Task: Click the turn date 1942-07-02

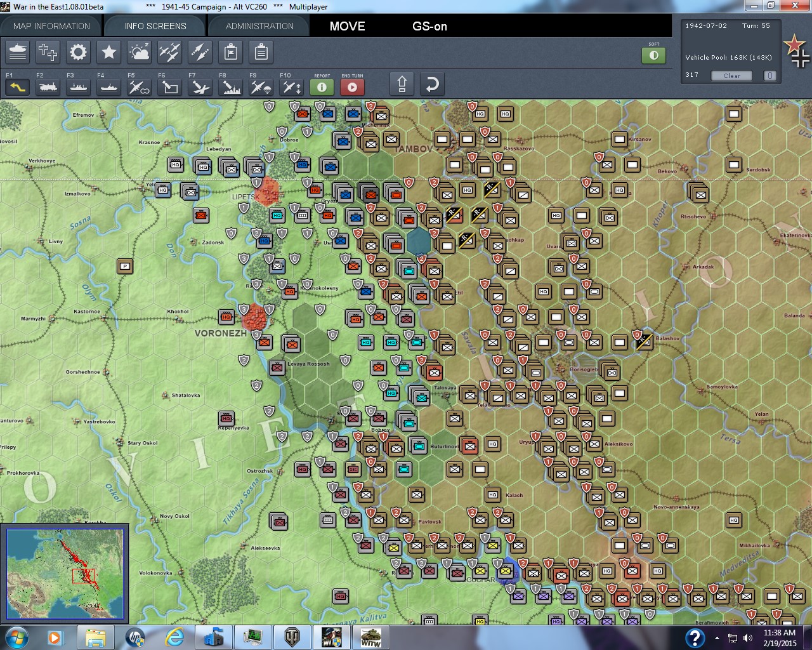Action: tap(706, 26)
